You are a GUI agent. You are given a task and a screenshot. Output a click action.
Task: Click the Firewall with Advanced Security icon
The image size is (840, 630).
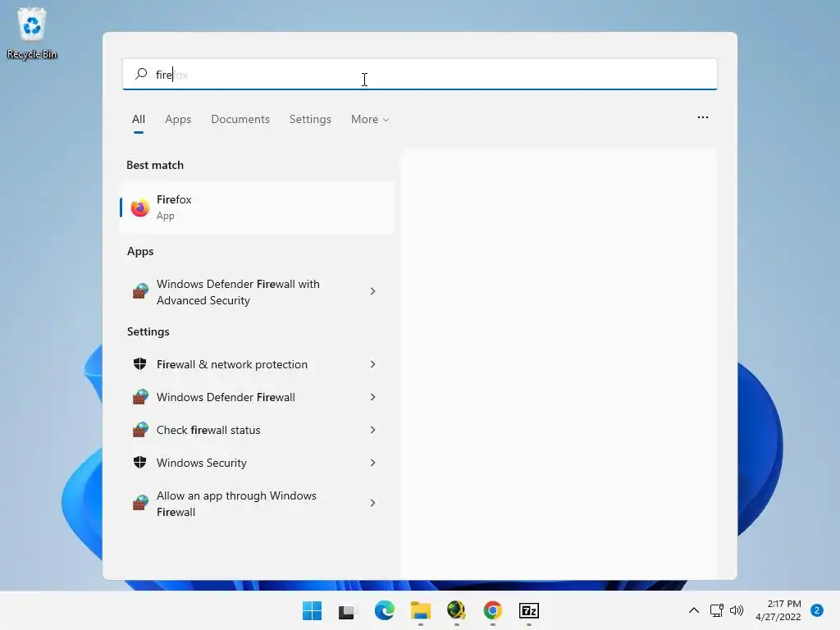[x=140, y=291]
